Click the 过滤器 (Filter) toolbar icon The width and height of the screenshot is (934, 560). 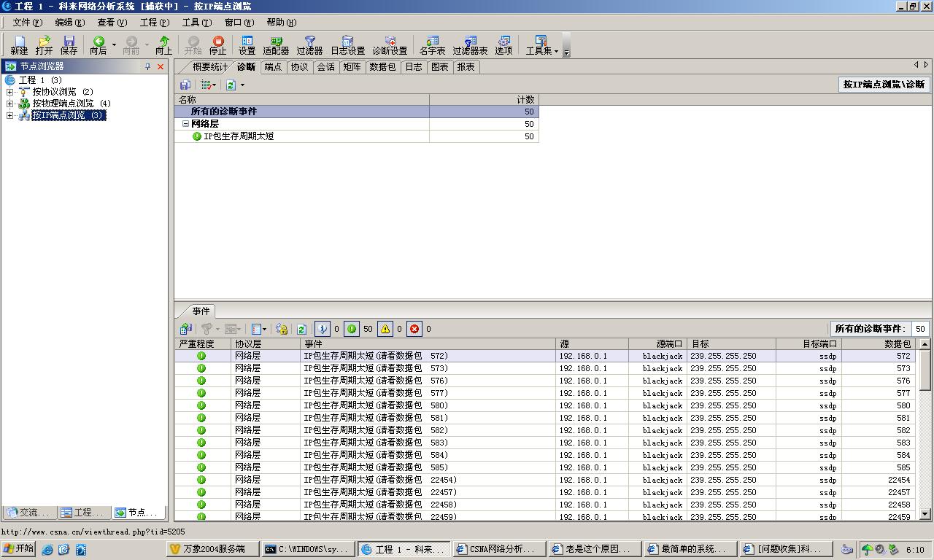point(309,45)
